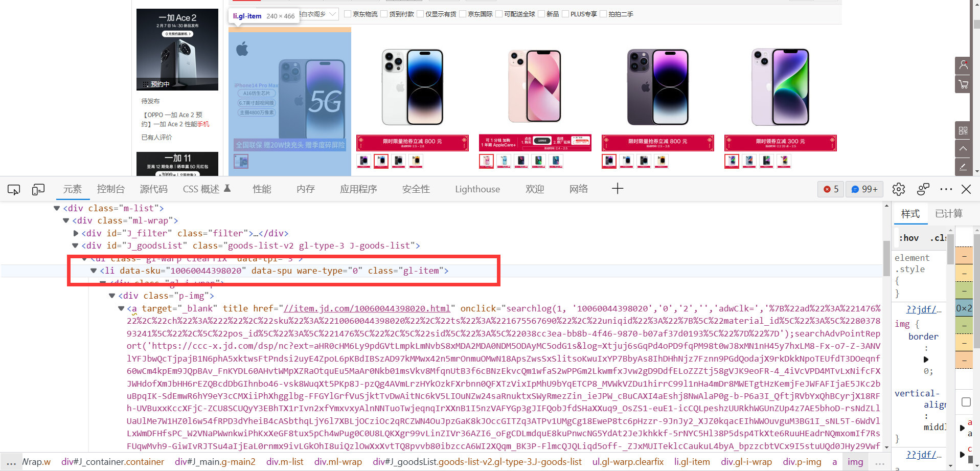
Task: Click the QR code icon on page sidebar
Action: 963,130
